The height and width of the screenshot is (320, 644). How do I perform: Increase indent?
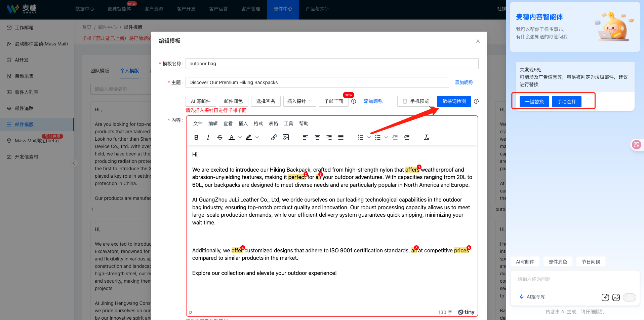407,137
